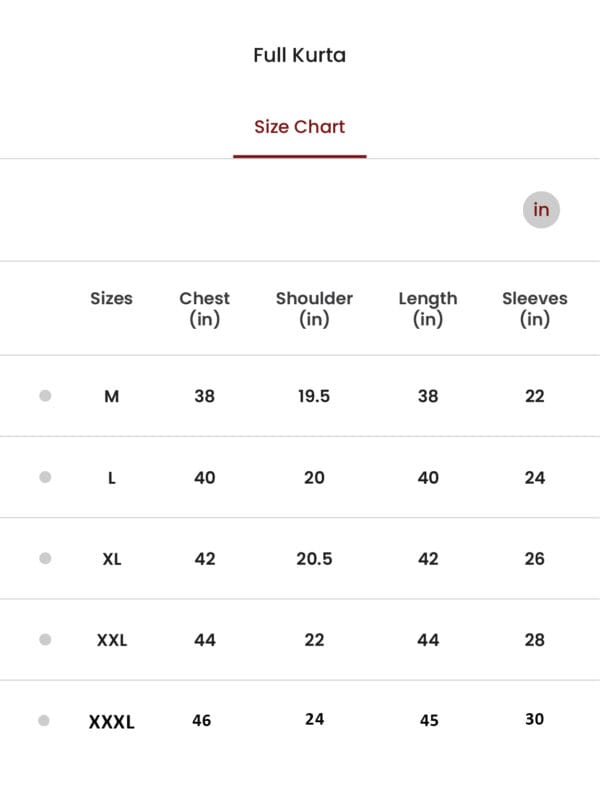Click the 28 sleeves value for XXL
Image resolution: width=600 pixels, height=800 pixels.
[535, 640]
